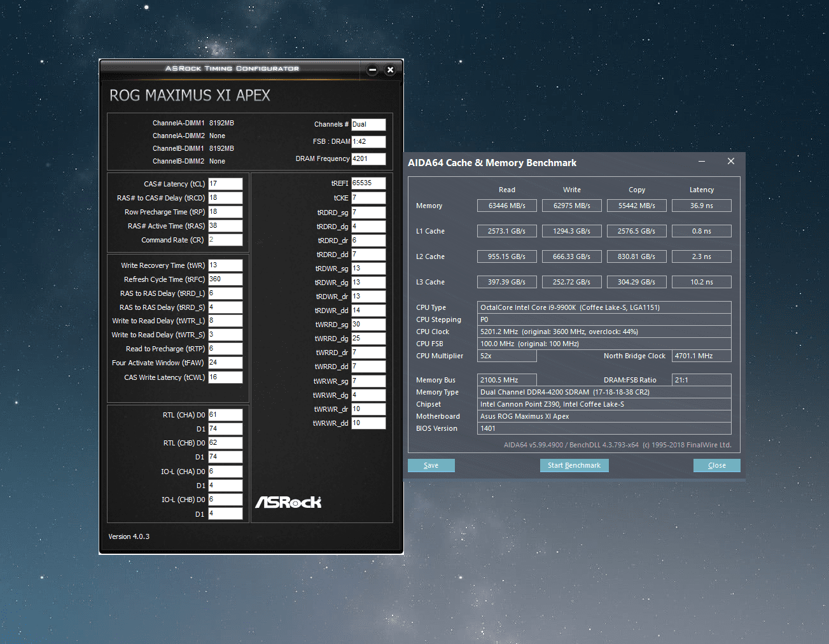
Task: Click the tWTR_L value field
Action: [x=225, y=321]
